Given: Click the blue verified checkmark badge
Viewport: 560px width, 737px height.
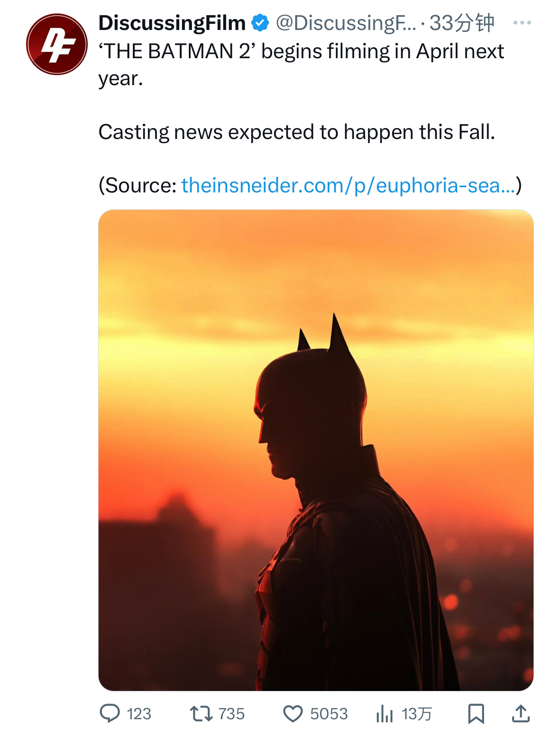Looking at the screenshot, I should click(260, 23).
